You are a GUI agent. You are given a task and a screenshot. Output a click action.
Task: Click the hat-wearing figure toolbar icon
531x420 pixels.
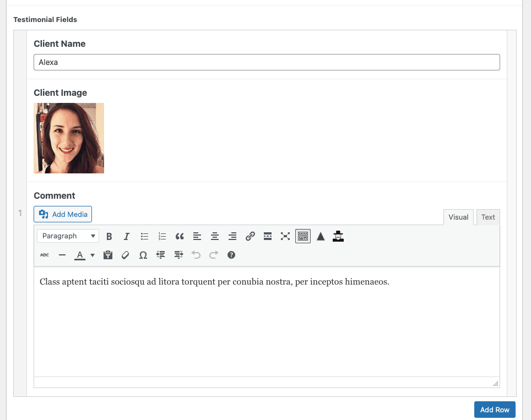[338, 236]
